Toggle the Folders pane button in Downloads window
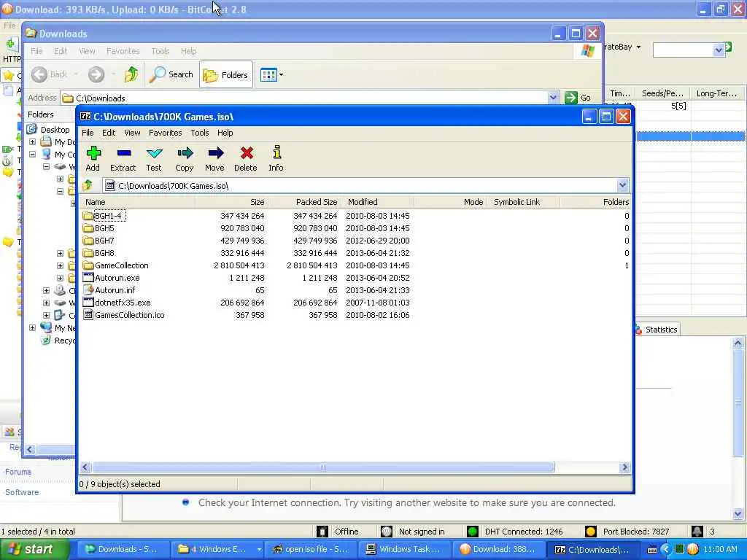This screenshot has height=560, width=747. 226,75
